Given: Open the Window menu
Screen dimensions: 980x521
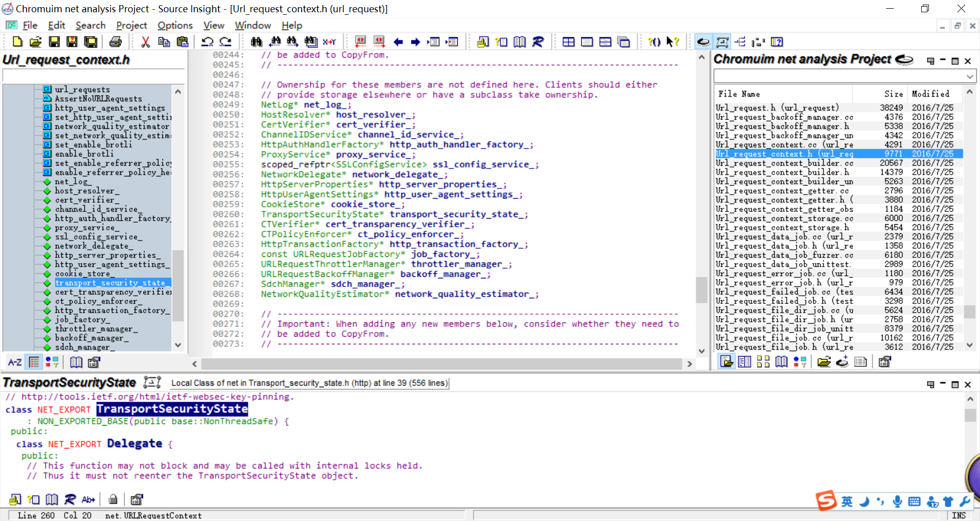Looking at the screenshot, I should pos(253,25).
